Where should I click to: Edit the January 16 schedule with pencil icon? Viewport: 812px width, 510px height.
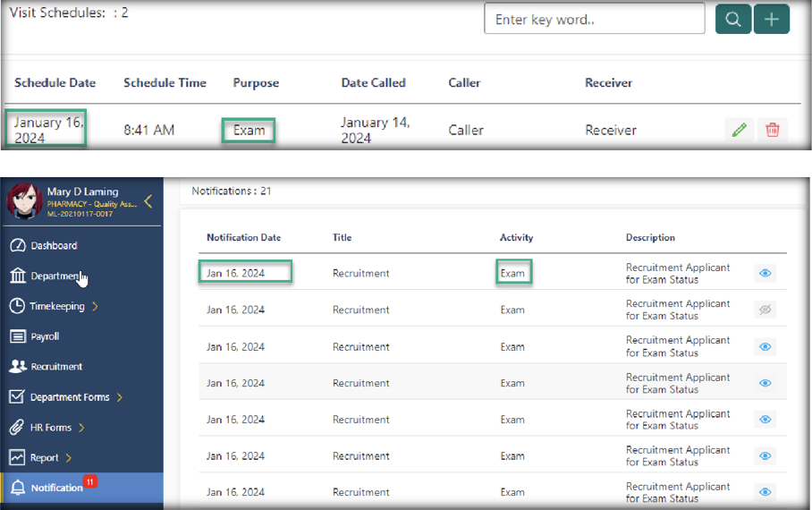[x=739, y=130]
